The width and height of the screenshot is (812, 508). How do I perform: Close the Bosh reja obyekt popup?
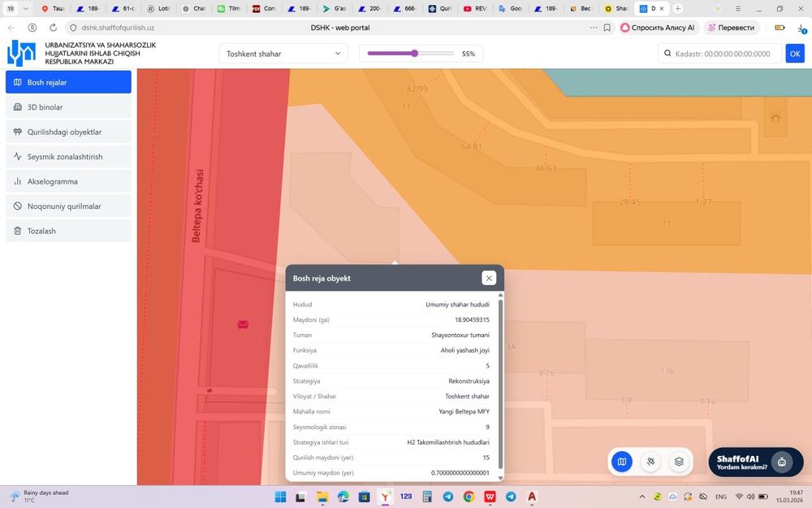(489, 278)
